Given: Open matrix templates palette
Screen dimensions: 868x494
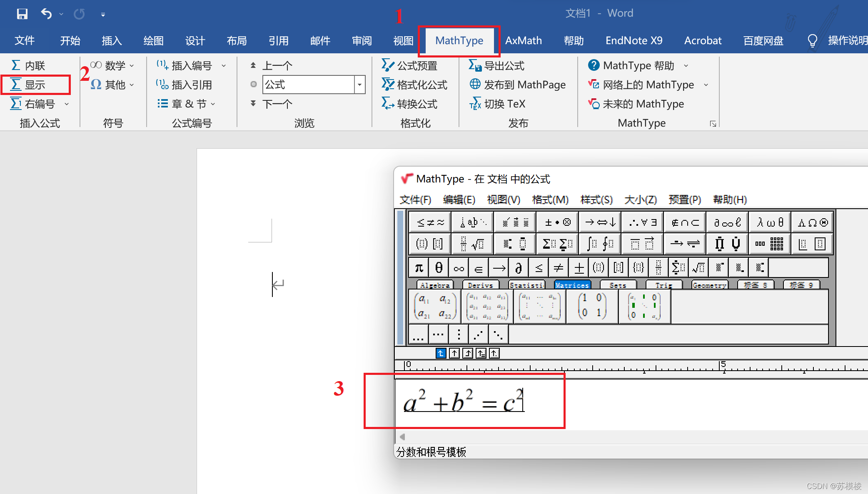Looking at the screenshot, I should coord(770,244).
